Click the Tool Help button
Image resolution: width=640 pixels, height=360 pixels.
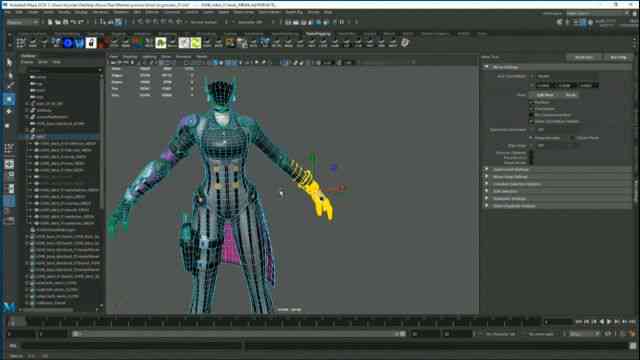[x=618, y=58]
